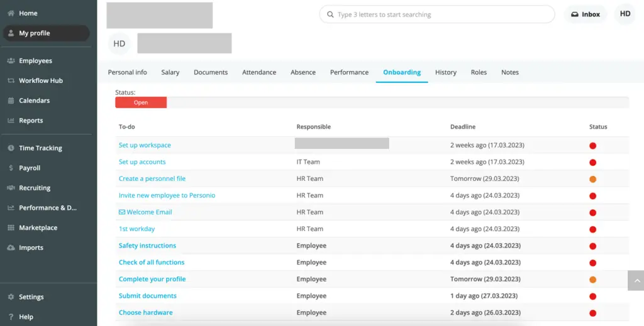
Task: Open Time Tracking clock icon
Action: pyautogui.click(x=11, y=148)
